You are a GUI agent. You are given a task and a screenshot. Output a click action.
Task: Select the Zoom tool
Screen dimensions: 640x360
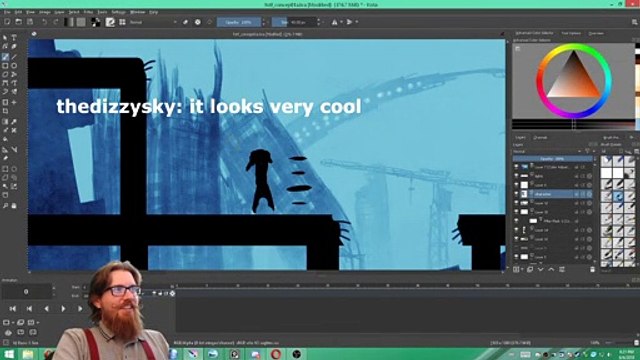tap(5, 206)
